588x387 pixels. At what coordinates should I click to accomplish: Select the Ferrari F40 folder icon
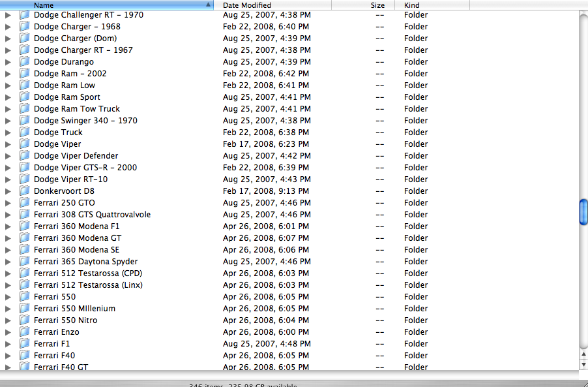point(25,356)
